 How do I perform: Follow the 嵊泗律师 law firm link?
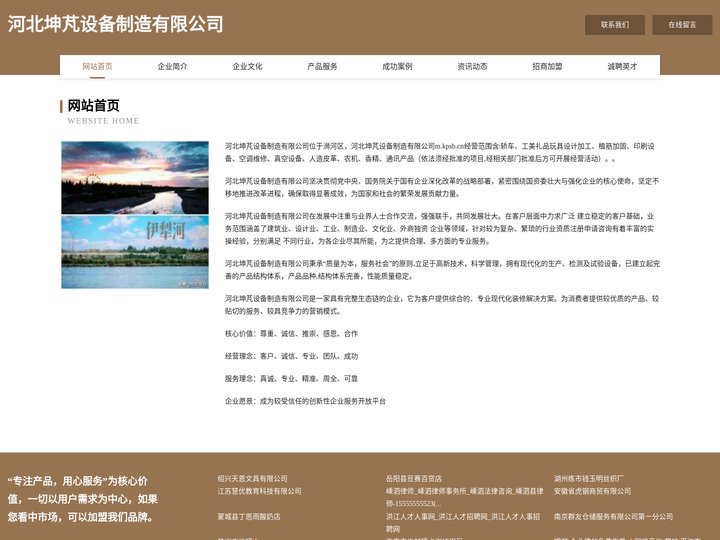464,497
